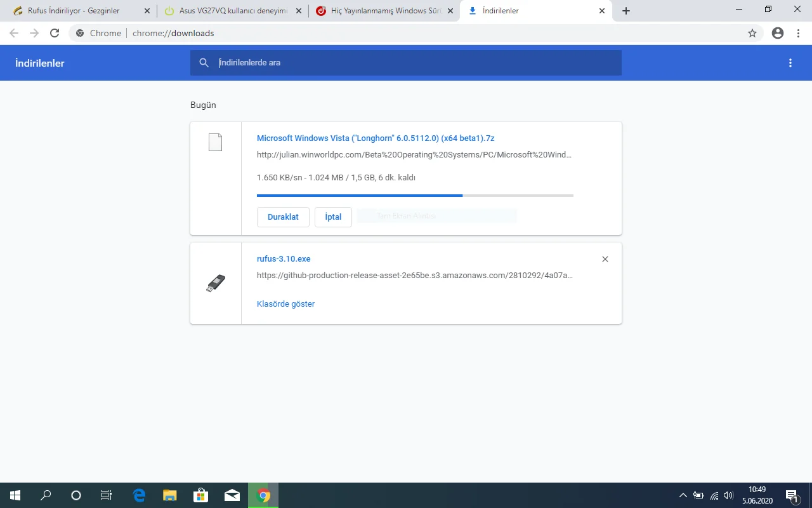Open the Chrome three-dot menu
Screen dimensions: 812x508
point(797,33)
